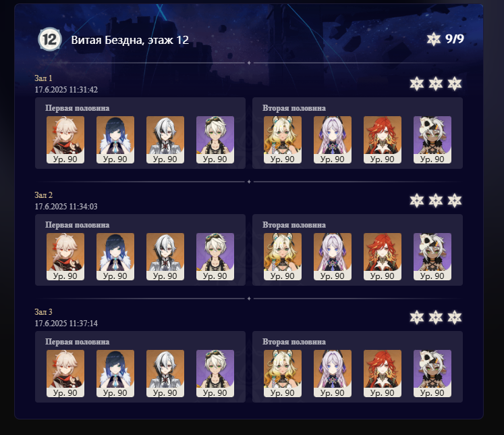Click the Витая Бездна, этаж 12 title
The height and width of the screenshot is (435, 504).
tap(130, 40)
